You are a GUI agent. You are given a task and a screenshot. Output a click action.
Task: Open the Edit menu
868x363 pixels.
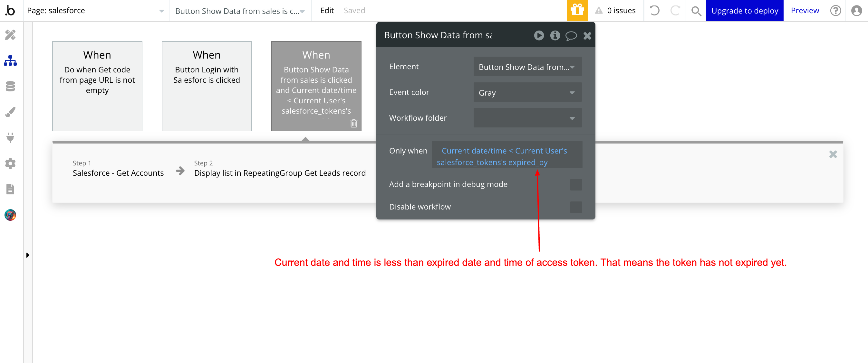pyautogui.click(x=327, y=11)
